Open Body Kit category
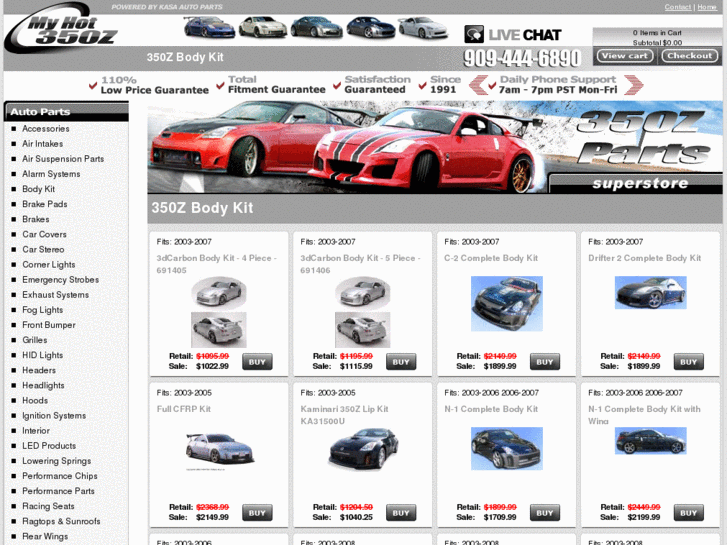The image size is (727, 545). [38, 189]
